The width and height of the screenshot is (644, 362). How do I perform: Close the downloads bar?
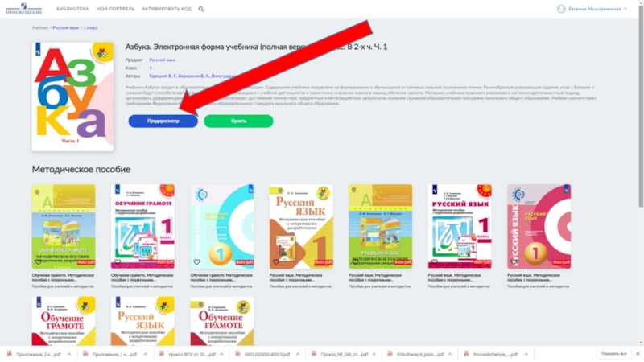pos(638,354)
